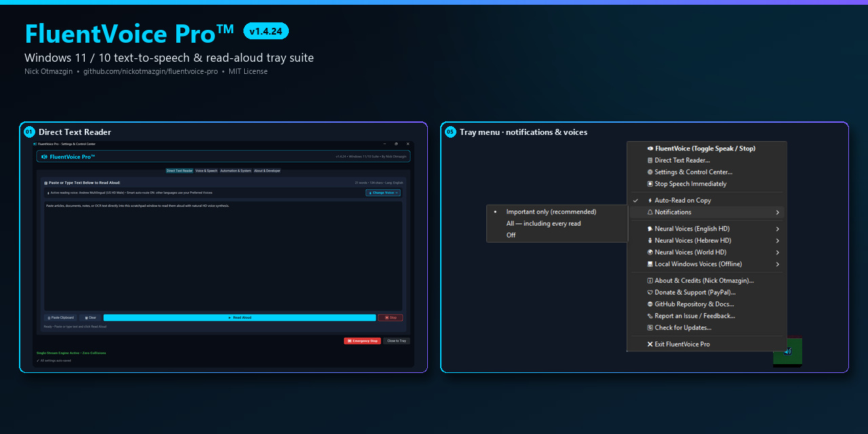Click the "Nick Otmazgin" author name in the page header
Image resolution: width=868 pixels, height=434 pixels.
click(x=49, y=71)
